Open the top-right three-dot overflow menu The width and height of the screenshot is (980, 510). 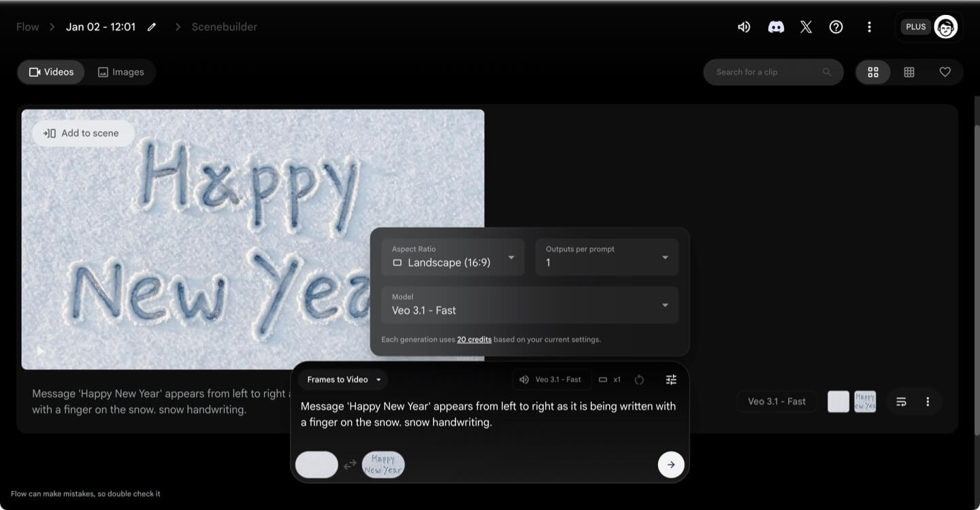click(x=869, y=27)
